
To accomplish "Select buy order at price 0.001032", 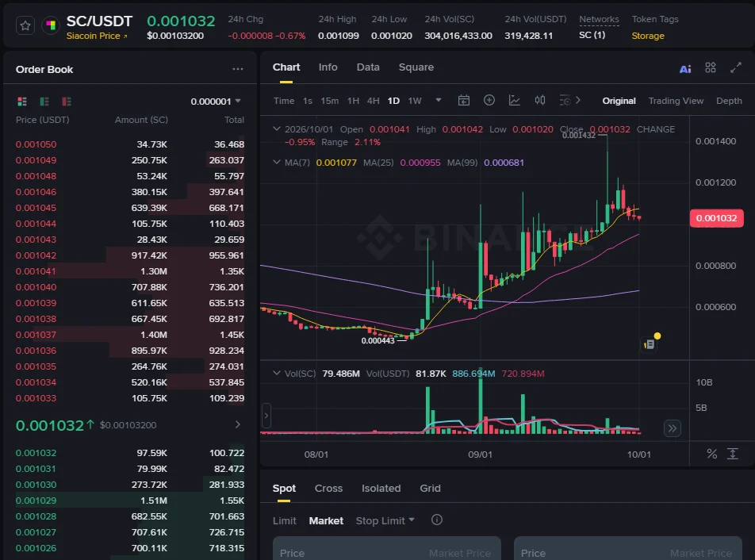I will [x=129, y=453].
